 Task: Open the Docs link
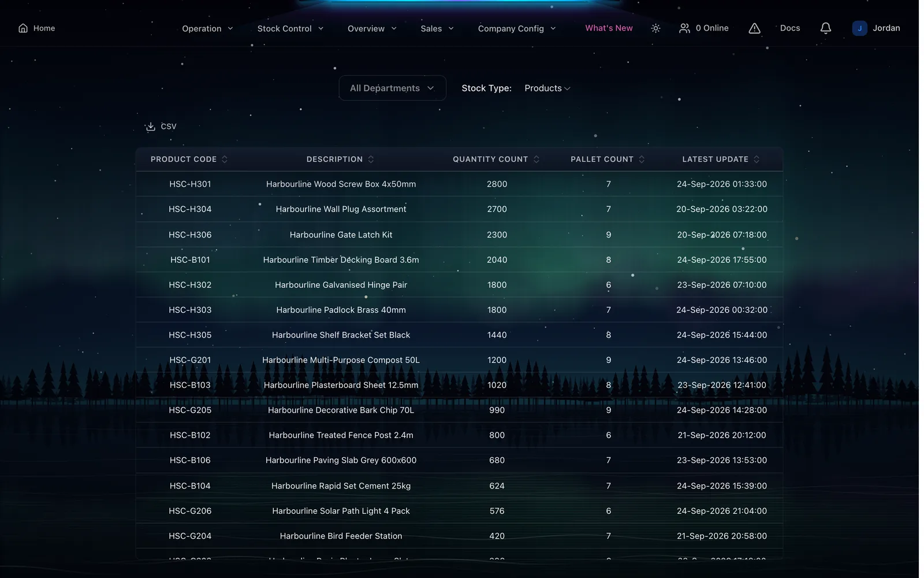pyautogui.click(x=790, y=28)
